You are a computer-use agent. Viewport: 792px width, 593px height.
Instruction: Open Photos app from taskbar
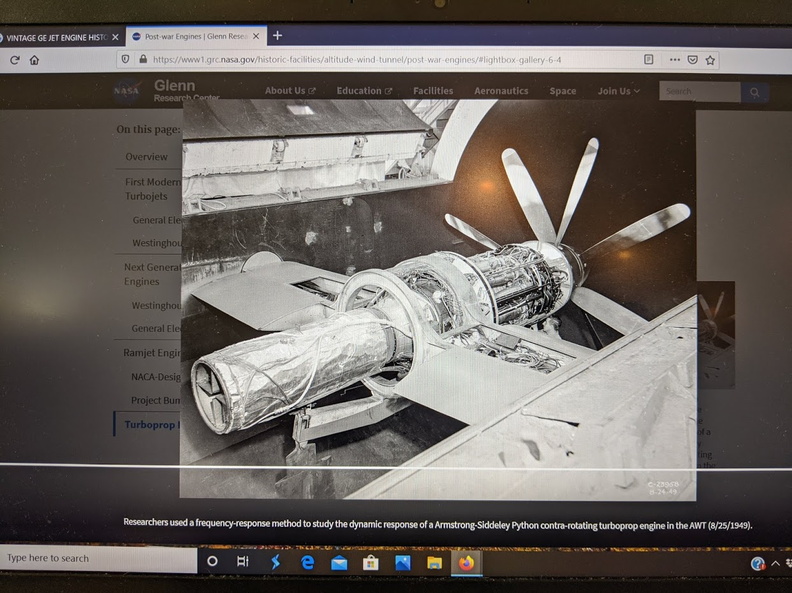click(403, 563)
